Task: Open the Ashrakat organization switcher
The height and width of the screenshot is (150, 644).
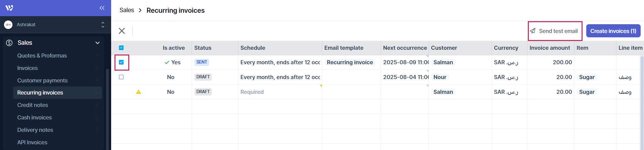Action: pyautogui.click(x=103, y=25)
